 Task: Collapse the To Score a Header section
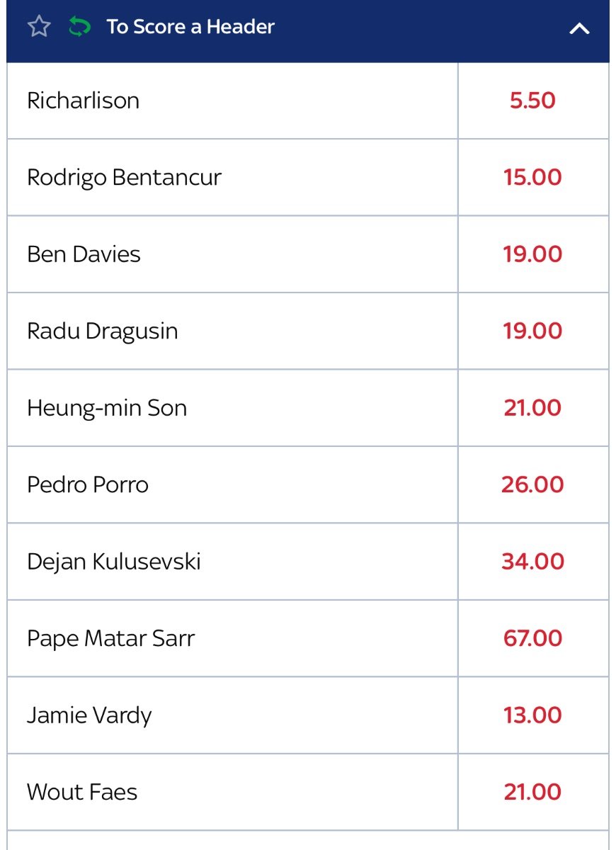coord(579,28)
